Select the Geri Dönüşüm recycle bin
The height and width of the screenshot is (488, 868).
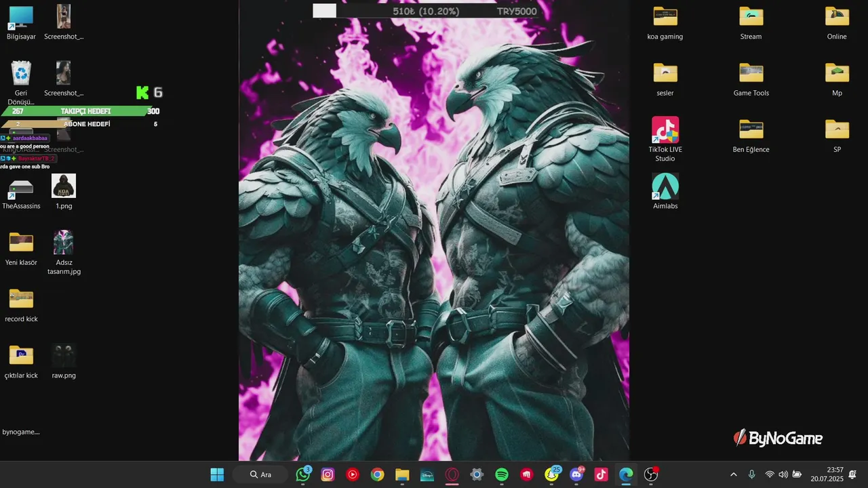pos(21,83)
